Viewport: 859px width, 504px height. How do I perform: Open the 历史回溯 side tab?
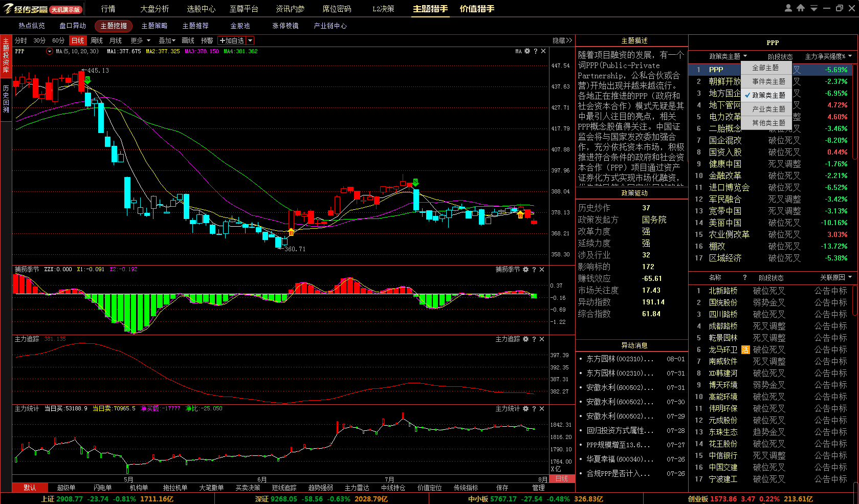click(6, 99)
